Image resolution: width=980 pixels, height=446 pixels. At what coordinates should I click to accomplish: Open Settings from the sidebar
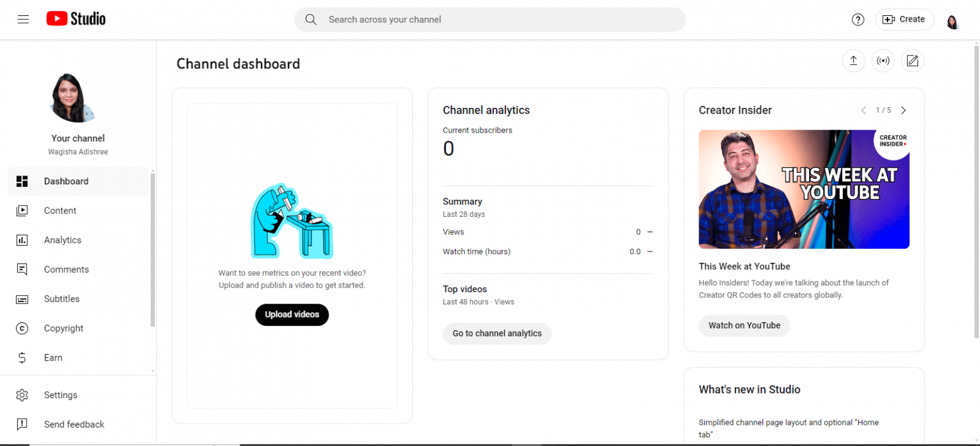coord(61,395)
